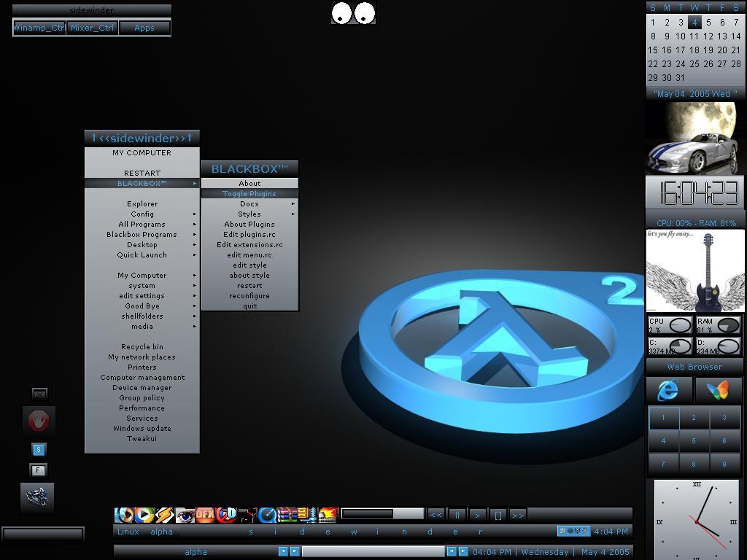This screenshot has width=747, height=560.
Task: Click the motorcycle icon on left side
Action: 37,497
